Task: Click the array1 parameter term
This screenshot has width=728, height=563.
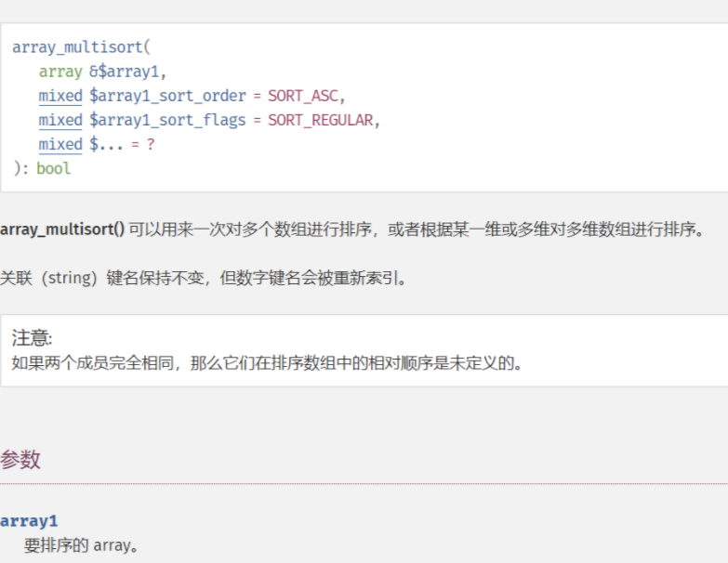Action: coord(29,521)
